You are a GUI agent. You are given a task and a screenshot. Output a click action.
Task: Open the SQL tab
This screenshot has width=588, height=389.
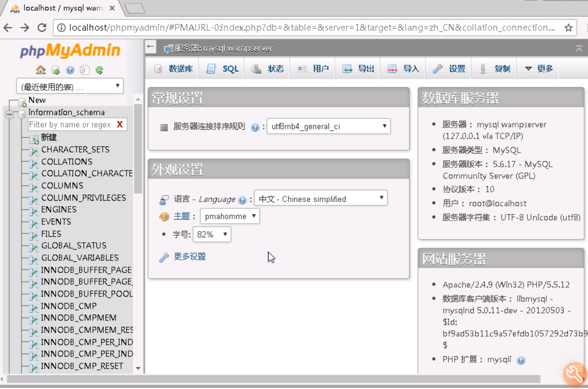222,69
